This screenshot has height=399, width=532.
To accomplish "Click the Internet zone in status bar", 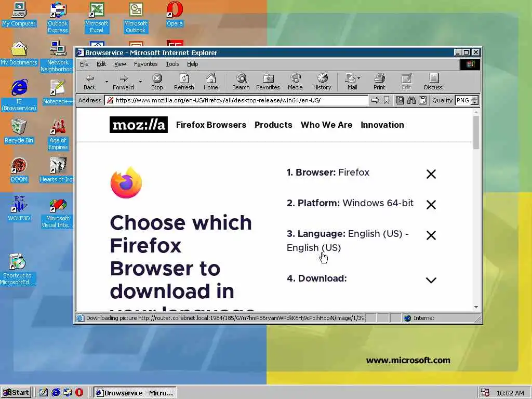I will click(x=440, y=318).
